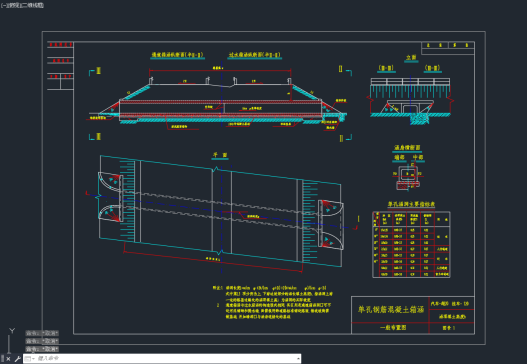Expand command history arrow at command line's right end

(x=298, y=359)
